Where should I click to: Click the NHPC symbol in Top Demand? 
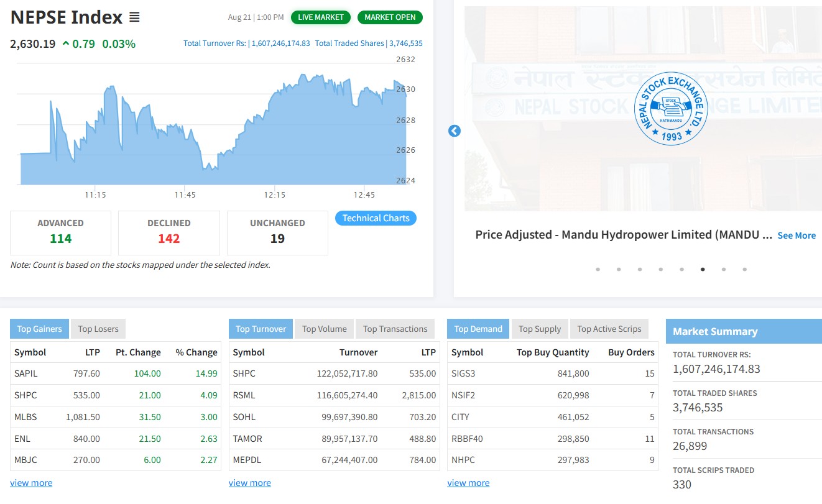(x=463, y=460)
